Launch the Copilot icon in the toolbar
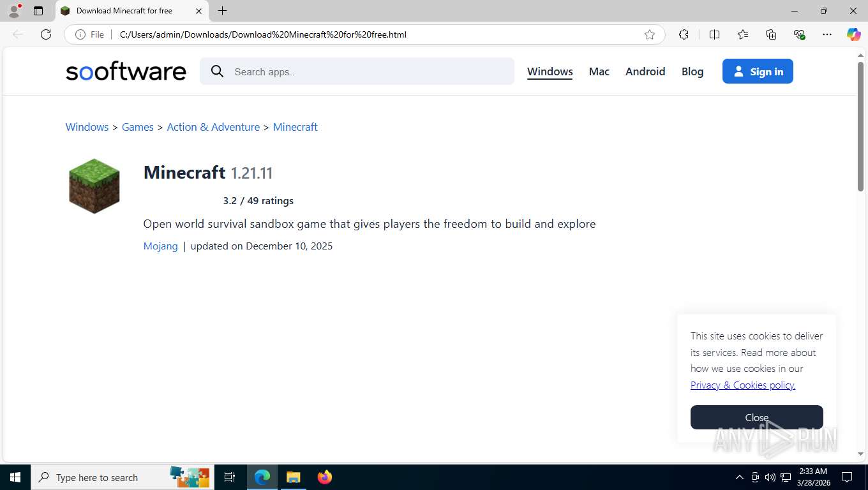This screenshot has width=868, height=490. (853, 34)
